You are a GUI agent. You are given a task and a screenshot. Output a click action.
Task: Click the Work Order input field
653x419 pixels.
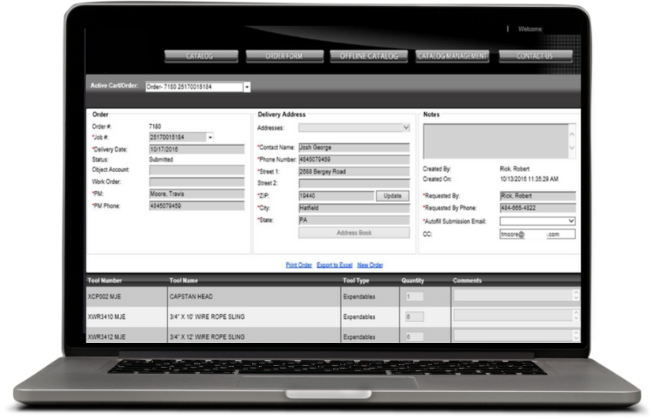click(197, 182)
